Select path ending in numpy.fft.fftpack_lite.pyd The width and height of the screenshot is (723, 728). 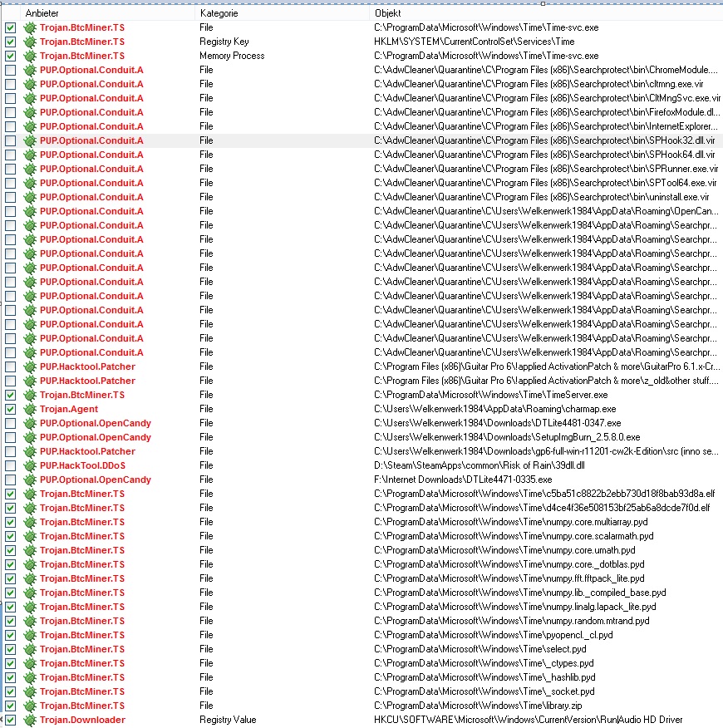click(x=509, y=578)
